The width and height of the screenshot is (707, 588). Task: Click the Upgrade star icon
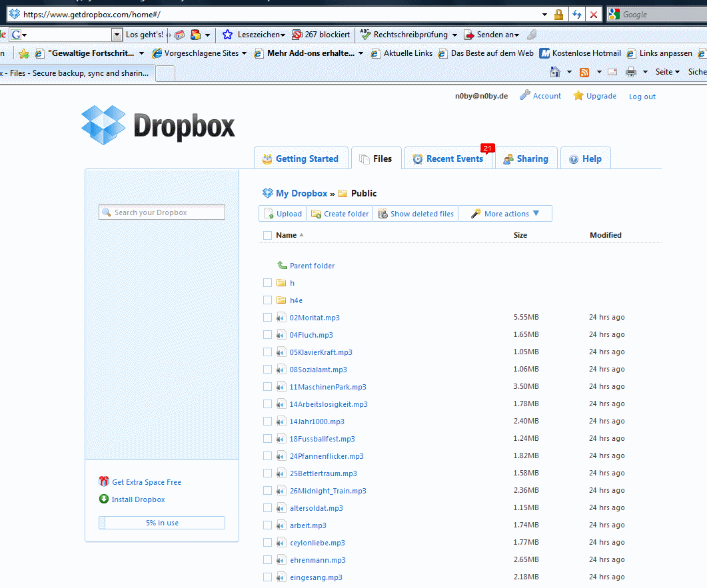(578, 95)
